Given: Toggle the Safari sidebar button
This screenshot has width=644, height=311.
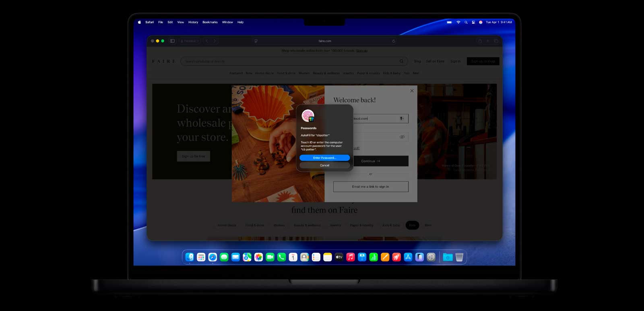Looking at the screenshot, I should 172,41.
